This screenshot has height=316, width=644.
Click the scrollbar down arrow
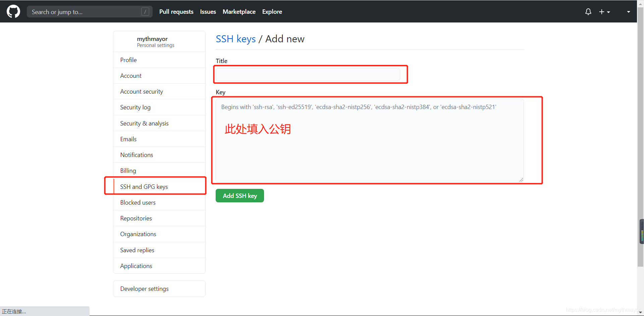point(640,312)
